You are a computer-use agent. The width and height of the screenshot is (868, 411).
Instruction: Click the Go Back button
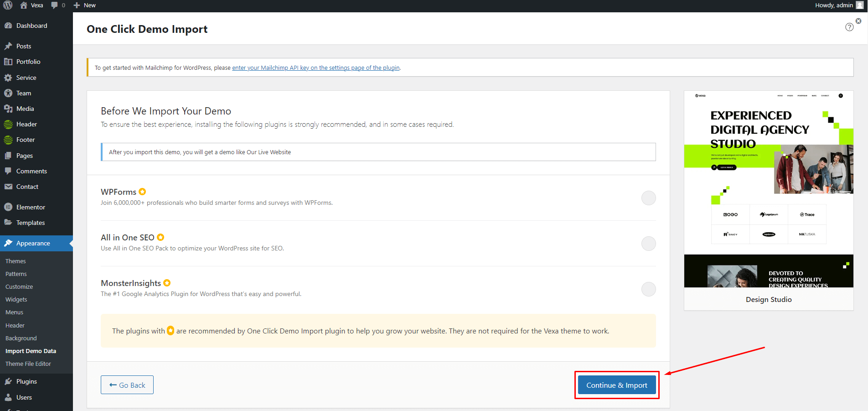click(x=127, y=385)
